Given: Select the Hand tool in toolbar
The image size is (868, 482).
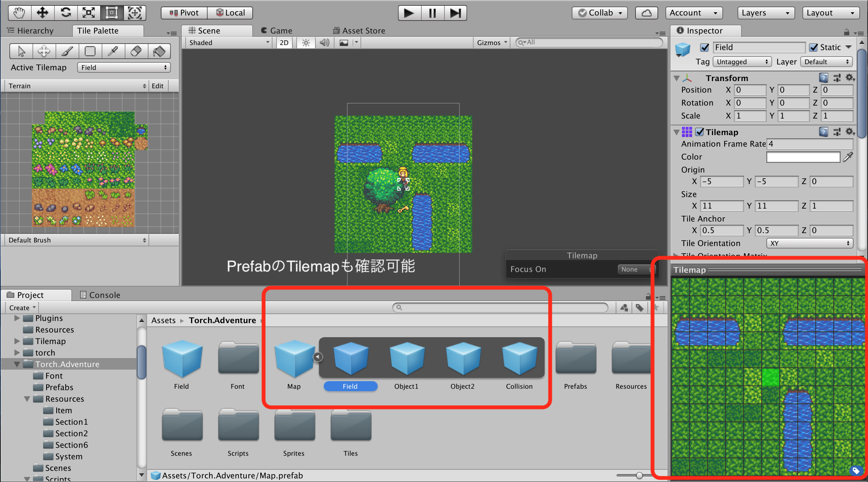Looking at the screenshot, I should coord(19,13).
